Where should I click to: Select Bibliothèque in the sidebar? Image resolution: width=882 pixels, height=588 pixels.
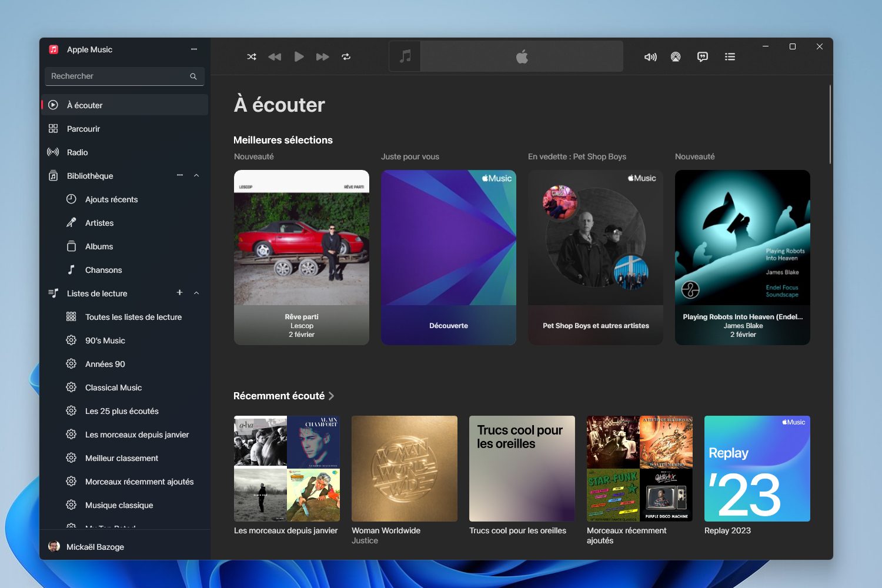(89, 176)
